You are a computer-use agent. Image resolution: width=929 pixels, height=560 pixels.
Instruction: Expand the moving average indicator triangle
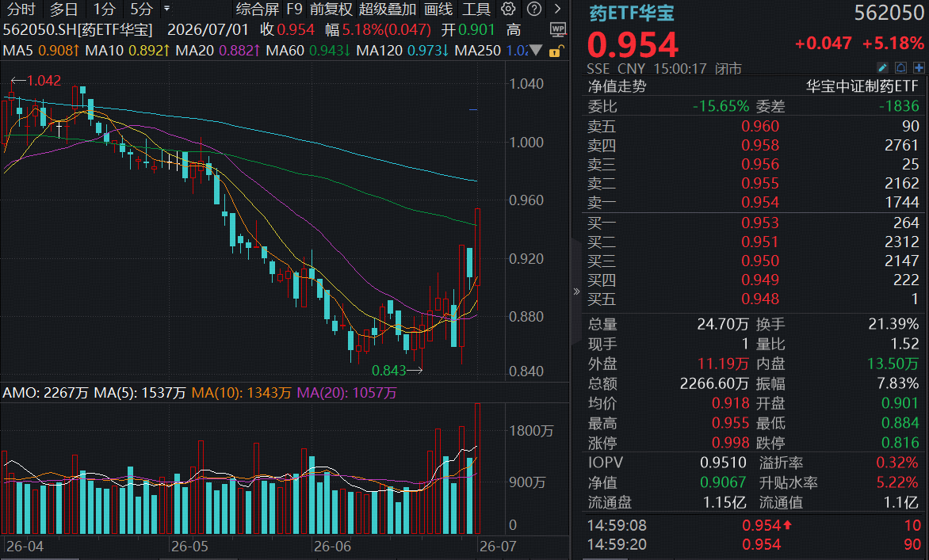pos(536,51)
